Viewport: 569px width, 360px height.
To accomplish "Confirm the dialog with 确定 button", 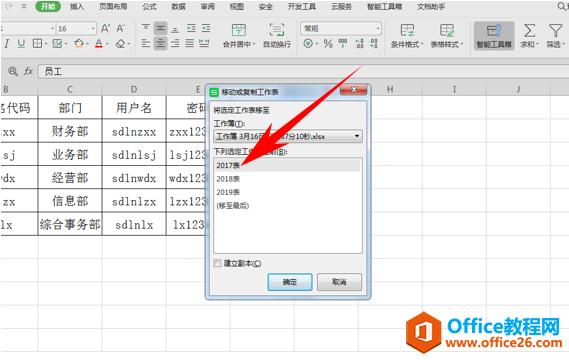I will click(290, 282).
